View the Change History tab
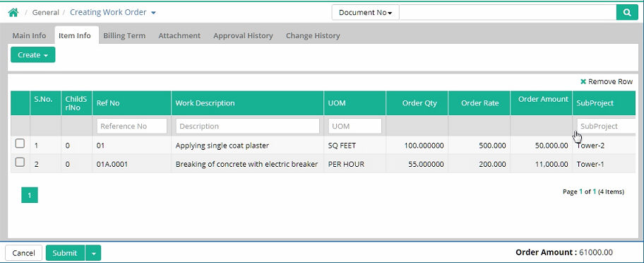This screenshot has width=644, height=263. (313, 36)
